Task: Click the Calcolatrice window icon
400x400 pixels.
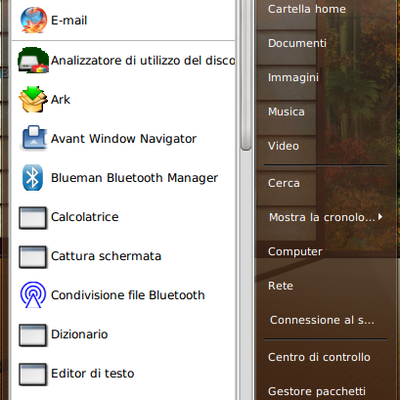Action: point(33,217)
